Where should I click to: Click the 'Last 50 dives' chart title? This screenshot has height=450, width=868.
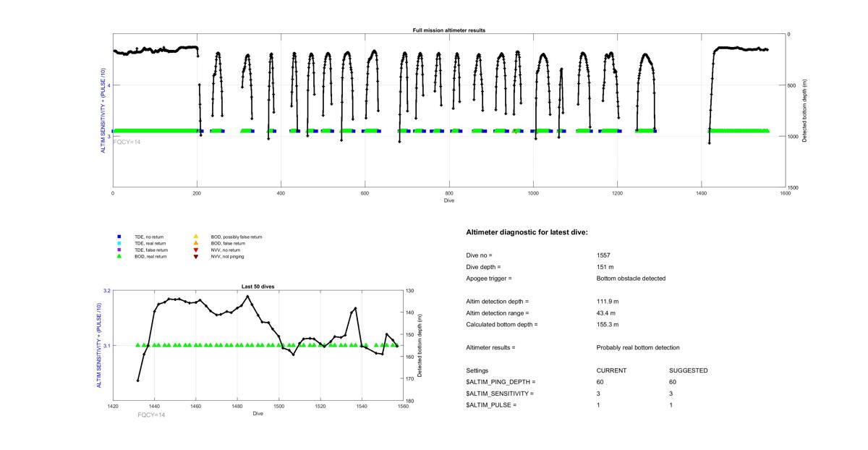[x=258, y=286]
